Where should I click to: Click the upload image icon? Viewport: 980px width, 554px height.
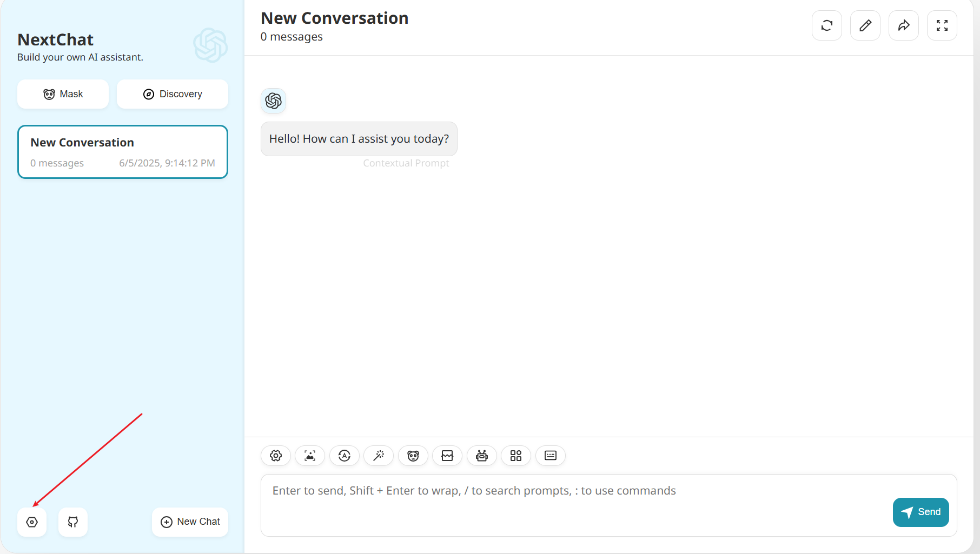coord(310,456)
